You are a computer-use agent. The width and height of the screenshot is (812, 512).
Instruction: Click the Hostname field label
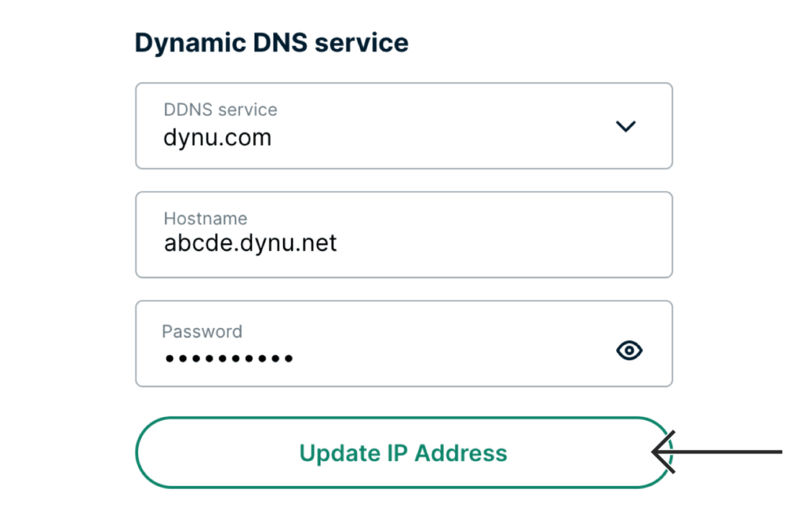coord(205,219)
